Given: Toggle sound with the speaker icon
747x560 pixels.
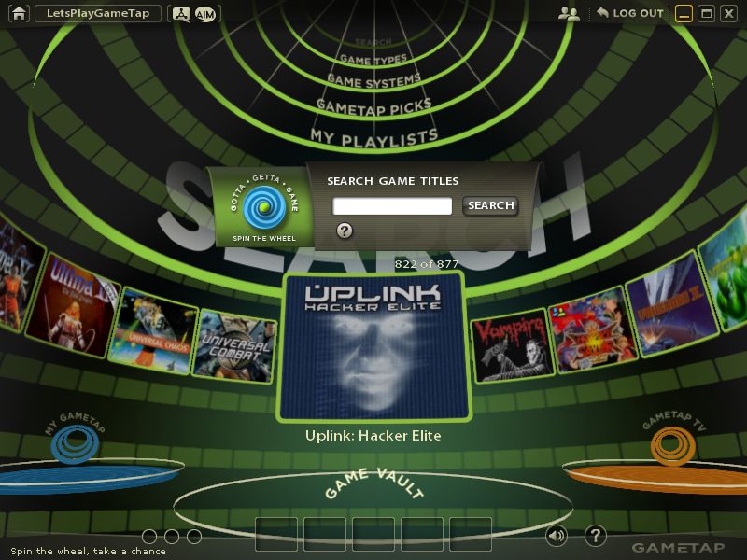Looking at the screenshot, I should pyautogui.click(x=556, y=536).
